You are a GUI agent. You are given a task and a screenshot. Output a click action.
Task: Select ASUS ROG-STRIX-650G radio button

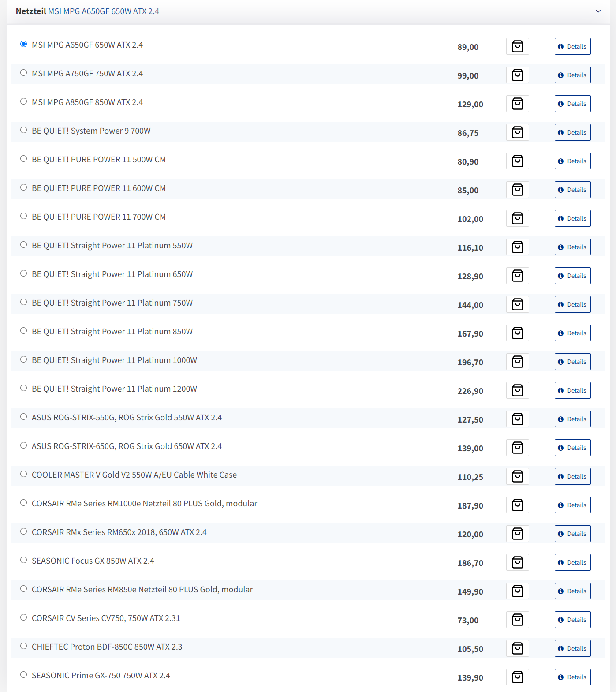coord(24,445)
